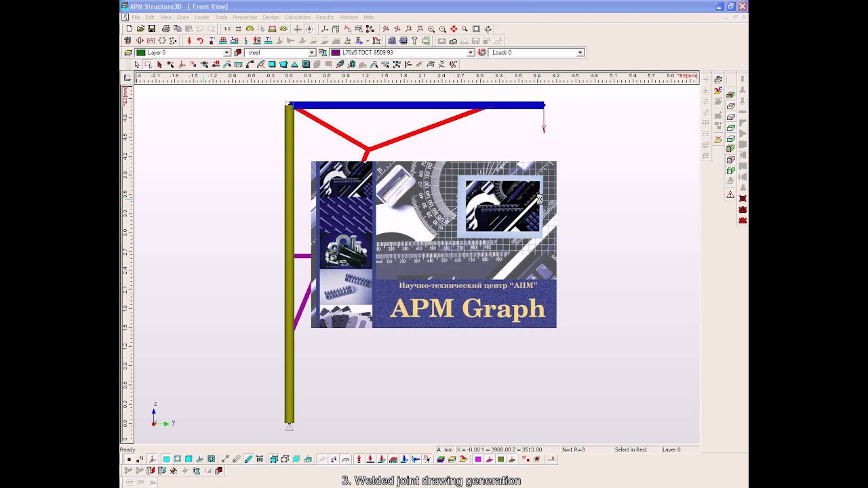Click the cyan rectangle plate tool
This screenshot has height=488, width=868.
pos(272,64)
